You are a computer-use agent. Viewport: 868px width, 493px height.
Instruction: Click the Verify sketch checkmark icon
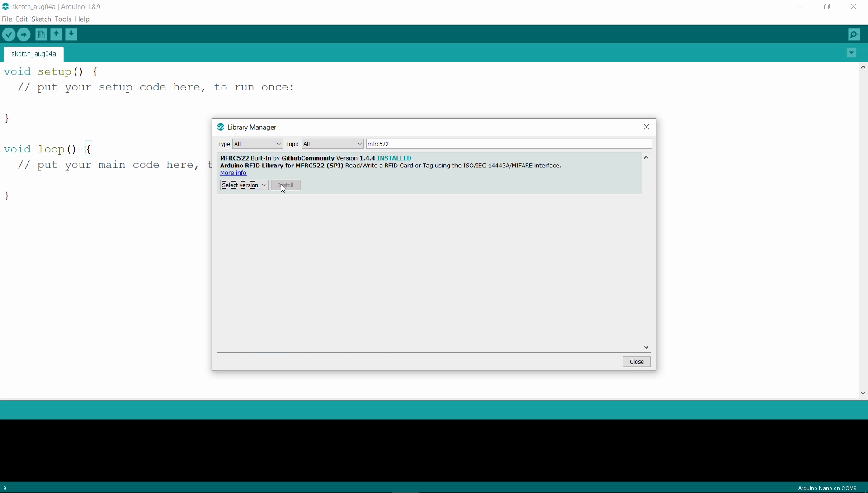coord(9,34)
